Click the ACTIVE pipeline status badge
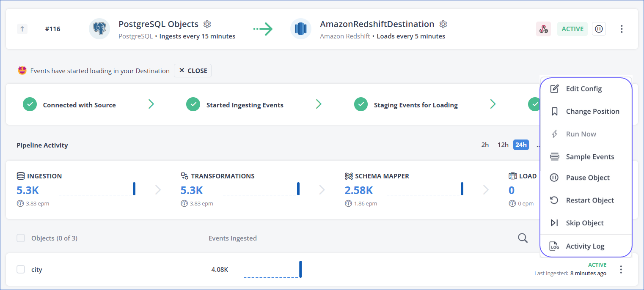This screenshot has height=290, width=644. click(x=572, y=29)
